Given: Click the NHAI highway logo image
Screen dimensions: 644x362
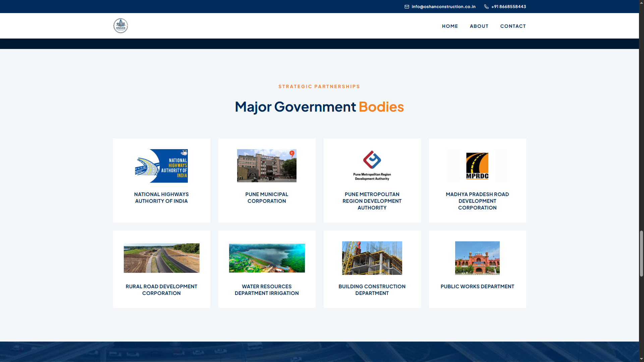Looking at the screenshot, I should click(x=161, y=166).
